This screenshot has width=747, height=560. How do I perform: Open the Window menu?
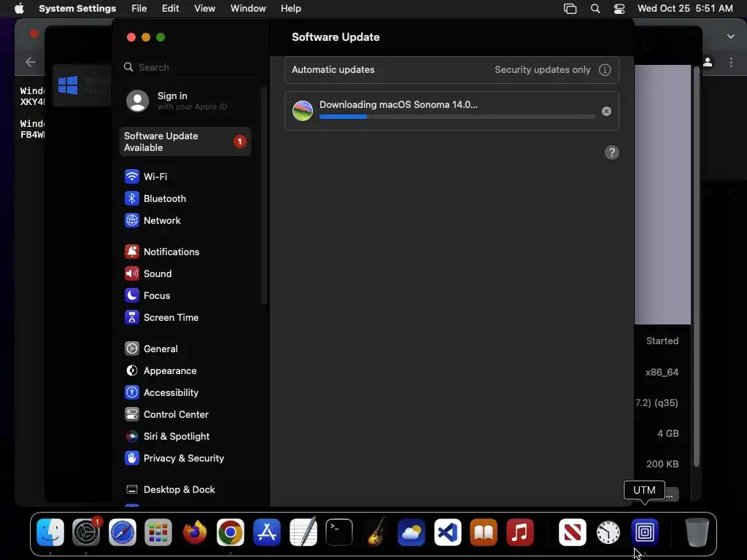tap(248, 9)
